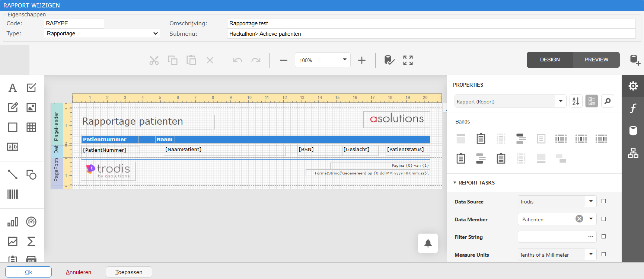Open the Expressions (f) panel
The image size is (644, 279).
(633, 108)
